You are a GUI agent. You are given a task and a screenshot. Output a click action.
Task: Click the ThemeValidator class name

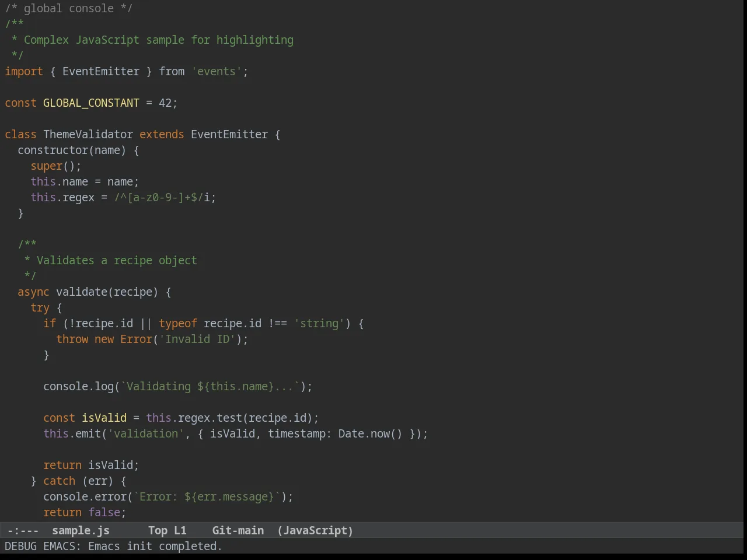(88, 134)
